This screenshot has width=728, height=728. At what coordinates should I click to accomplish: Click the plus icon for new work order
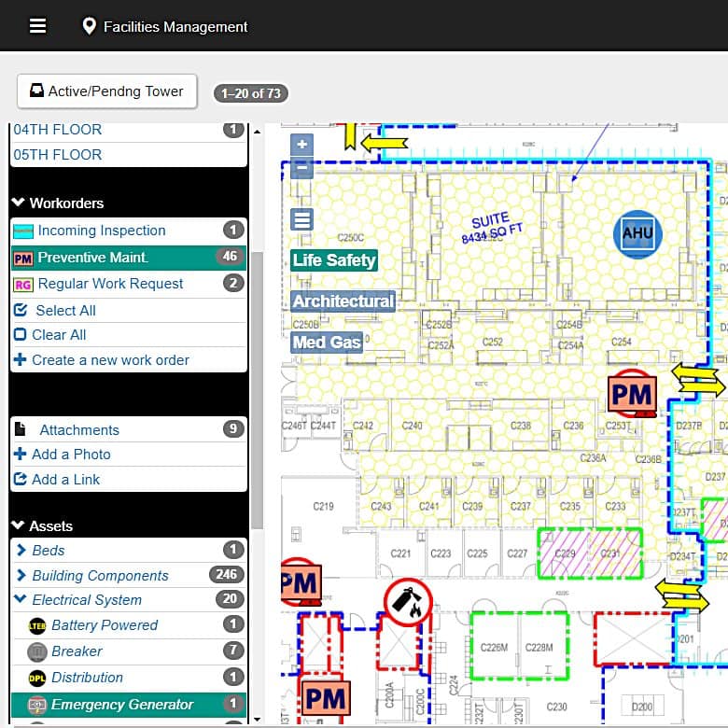click(x=20, y=359)
